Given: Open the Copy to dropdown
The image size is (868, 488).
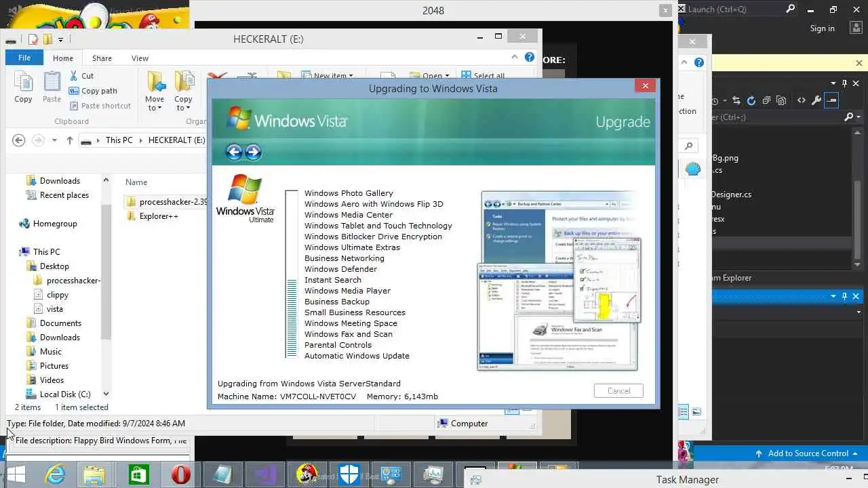Looking at the screenshot, I should 183,91.
